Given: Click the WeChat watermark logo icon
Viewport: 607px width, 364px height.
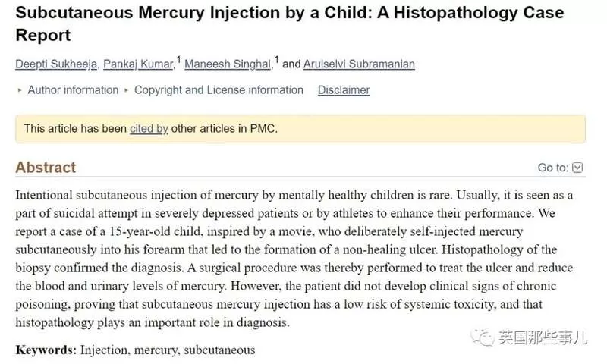Looking at the screenshot, I should (x=482, y=337).
